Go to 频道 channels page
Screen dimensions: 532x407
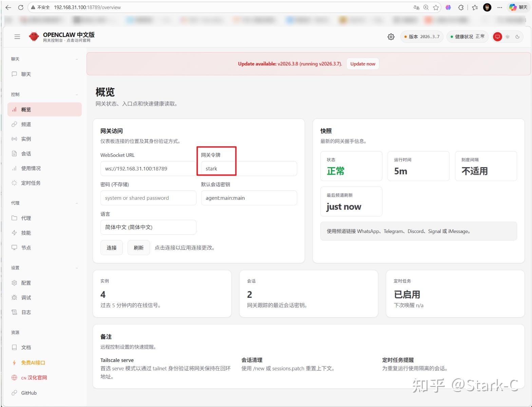pyautogui.click(x=44, y=124)
